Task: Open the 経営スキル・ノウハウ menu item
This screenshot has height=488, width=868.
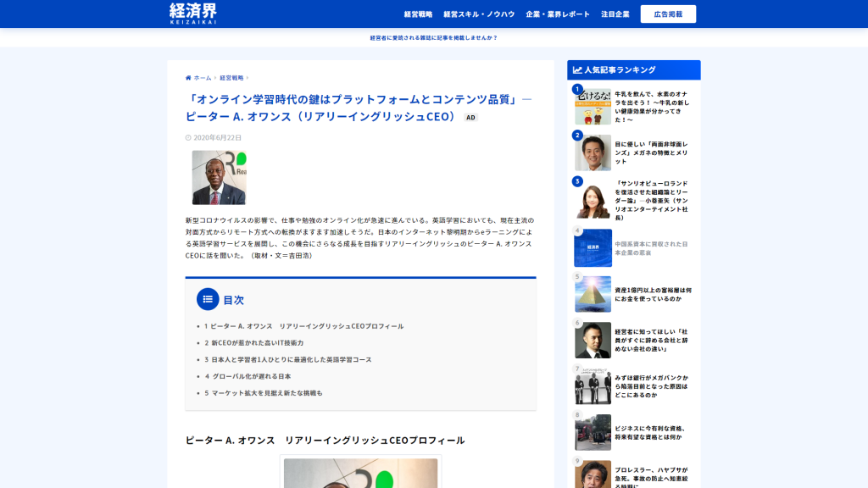Action: (479, 14)
